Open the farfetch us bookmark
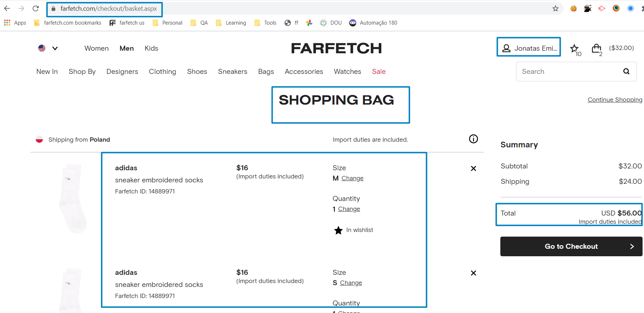Image resolution: width=644 pixels, height=313 pixels. tap(127, 23)
